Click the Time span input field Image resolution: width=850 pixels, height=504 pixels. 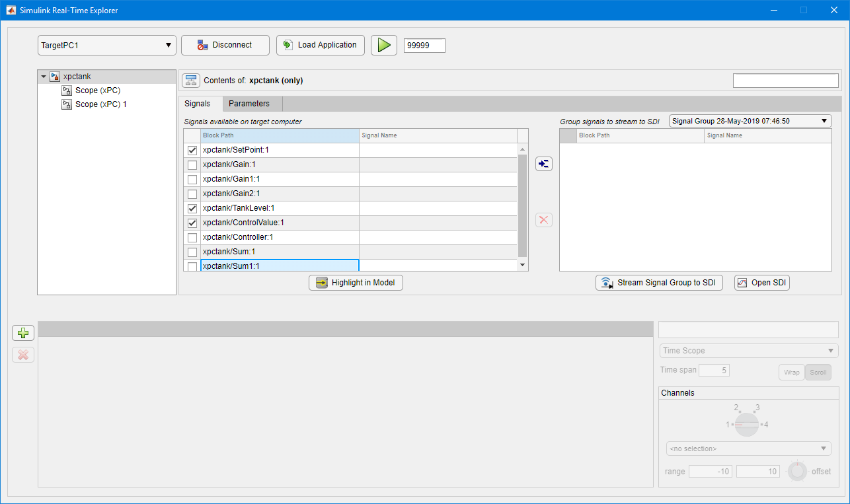coord(715,371)
